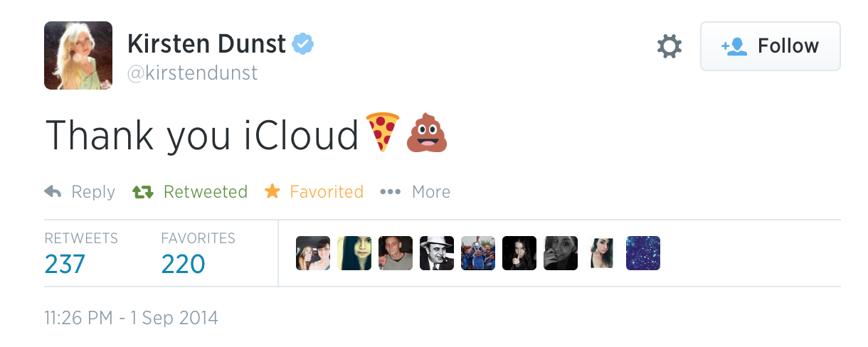This screenshot has width=868, height=347.
Task: Open the @kirstendunst handle link
Action: tap(192, 73)
